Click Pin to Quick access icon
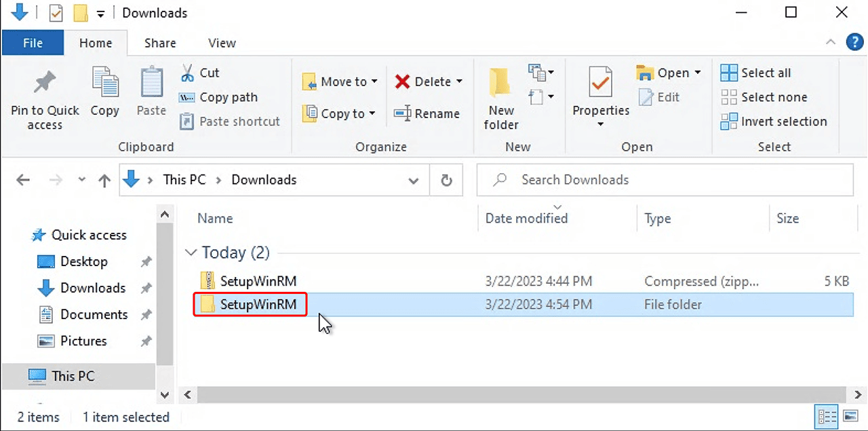The height and width of the screenshot is (431, 868). point(45,84)
